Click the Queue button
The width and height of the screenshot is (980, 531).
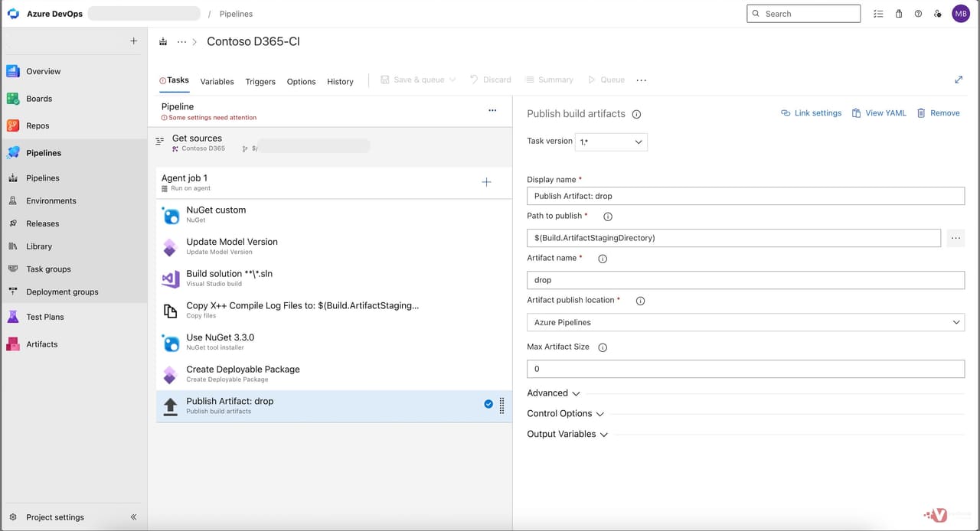click(606, 80)
